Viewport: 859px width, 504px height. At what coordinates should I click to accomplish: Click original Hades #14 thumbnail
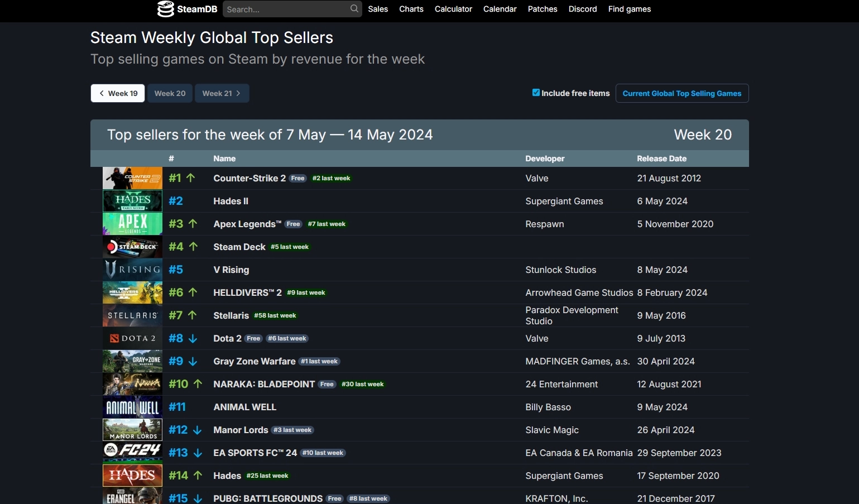tap(132, 476)
